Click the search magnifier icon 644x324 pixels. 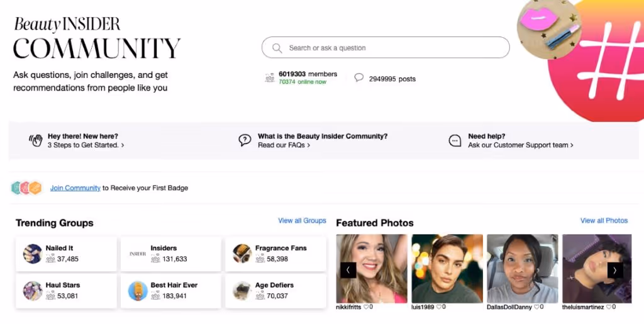pyautogui.click(x=277, y=48)
